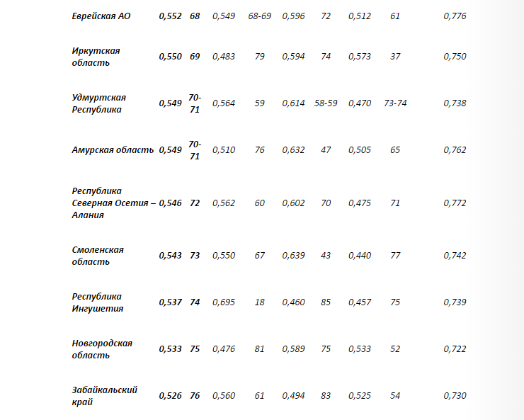Click the 73-74 rank cell
The image size is (524, 420).
pyautogui.click(x=395, y=103)
